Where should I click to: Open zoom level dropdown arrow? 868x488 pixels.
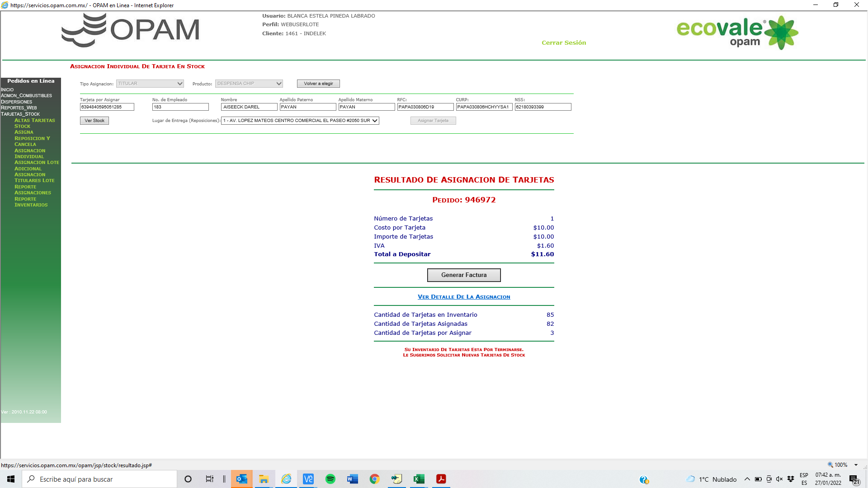(x=856, y=465)
